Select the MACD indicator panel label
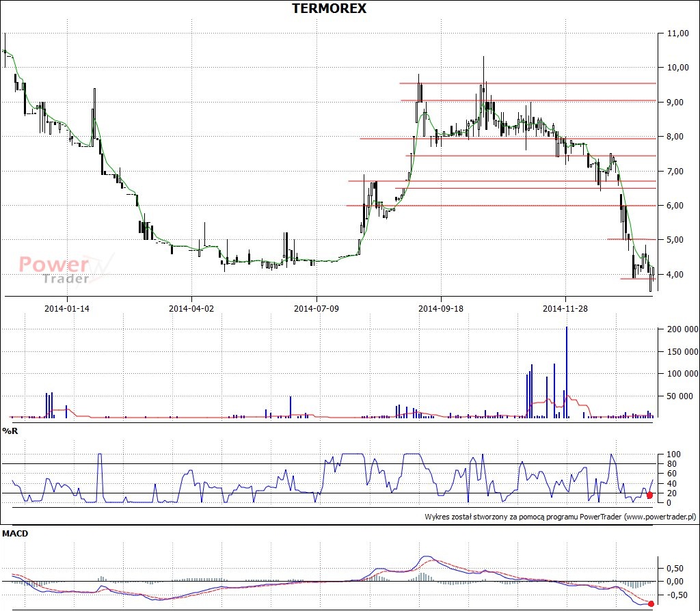 click(14, 532)
